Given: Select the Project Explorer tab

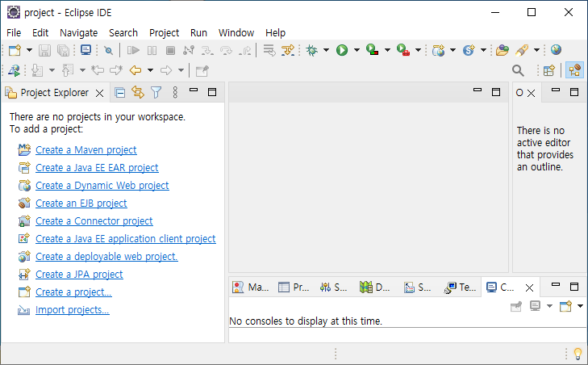Looking at the screenshot, I should point(54,93).
